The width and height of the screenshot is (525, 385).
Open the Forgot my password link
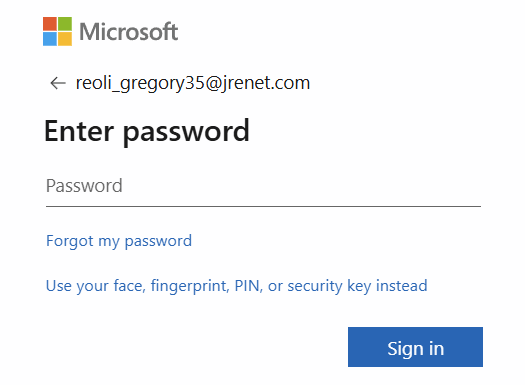pos(119,241)
